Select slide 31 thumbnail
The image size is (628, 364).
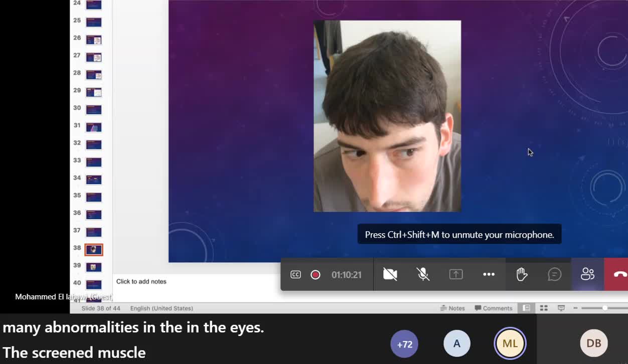coord(94,127)
